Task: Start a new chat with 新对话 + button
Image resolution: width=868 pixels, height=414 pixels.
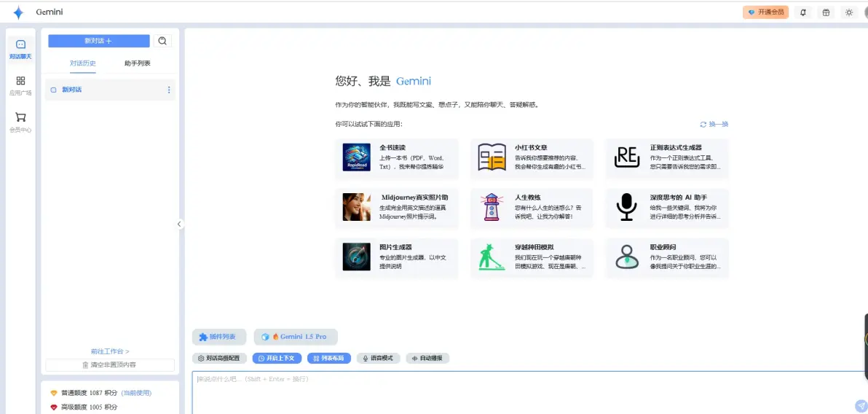Action: click(x=98, y=41)
